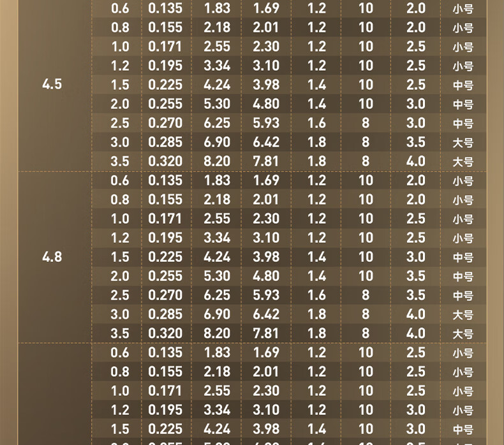Click 中号 in 4.8 group's 2.5 row

click(463, 296)
